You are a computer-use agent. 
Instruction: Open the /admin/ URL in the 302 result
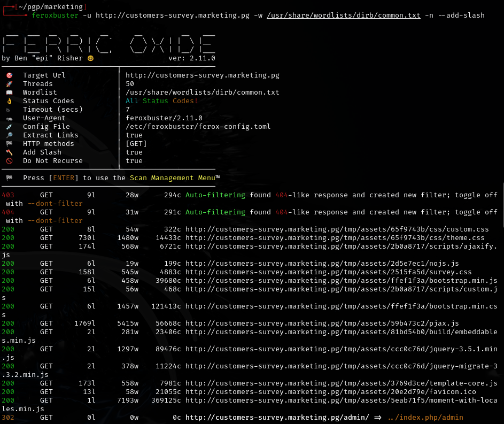coord(277,417)
